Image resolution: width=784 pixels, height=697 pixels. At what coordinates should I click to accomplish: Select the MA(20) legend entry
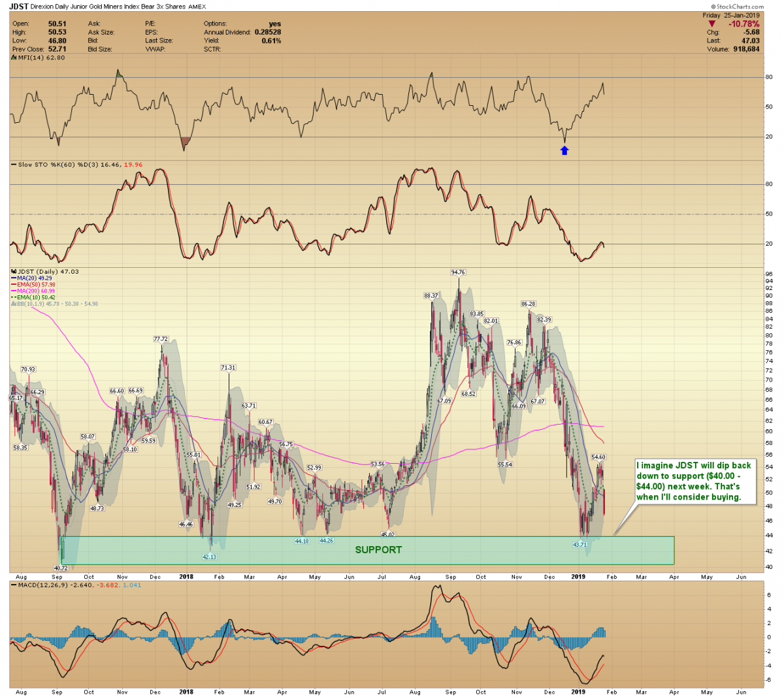click(34, 278)
